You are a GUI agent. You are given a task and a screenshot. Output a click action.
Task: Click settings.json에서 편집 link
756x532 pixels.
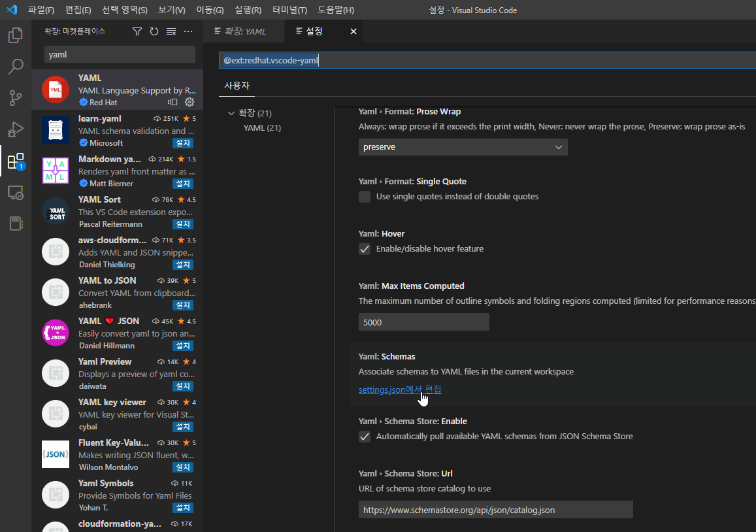coord(400,390)
